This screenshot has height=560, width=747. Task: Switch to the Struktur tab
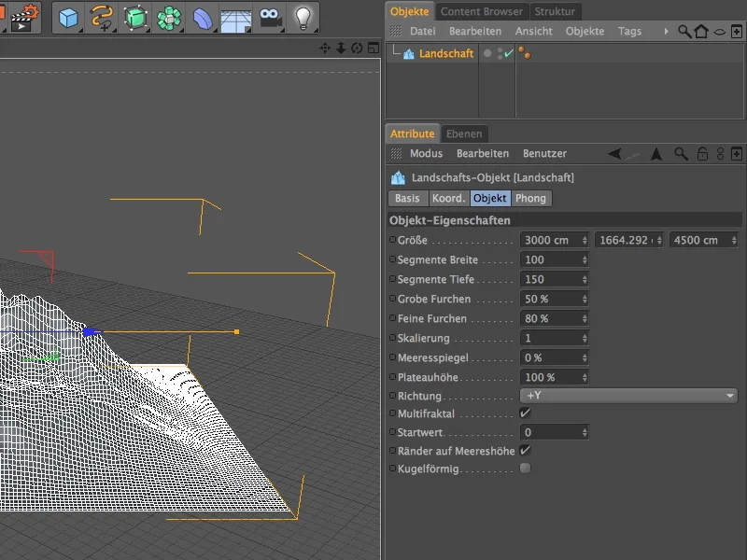click(x=555, y=11)
